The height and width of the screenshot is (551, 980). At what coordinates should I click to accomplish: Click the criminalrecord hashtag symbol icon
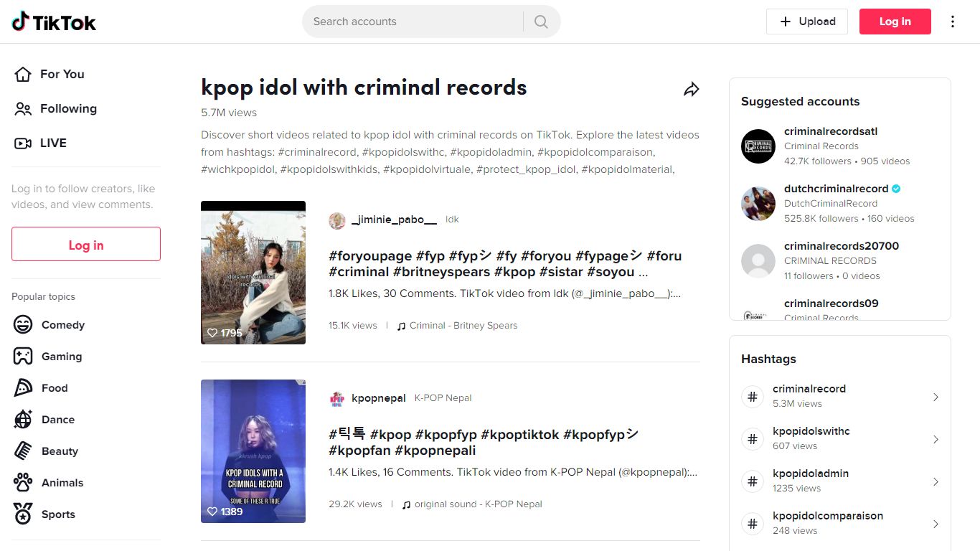(x=753, y=396)
